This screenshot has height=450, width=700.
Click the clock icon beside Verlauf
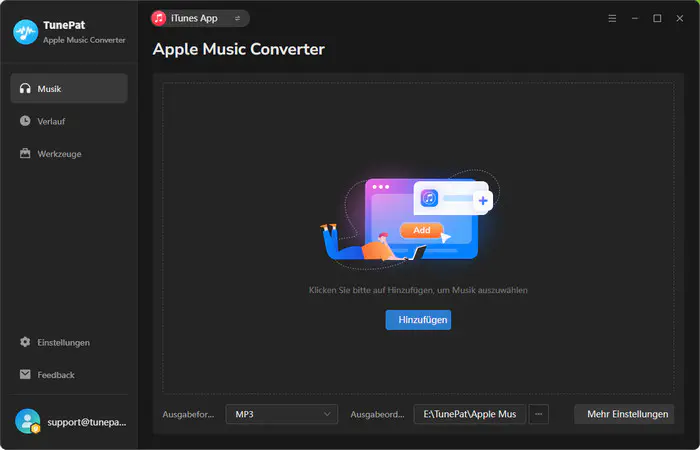pyautogui.click(x=25, y=121)
